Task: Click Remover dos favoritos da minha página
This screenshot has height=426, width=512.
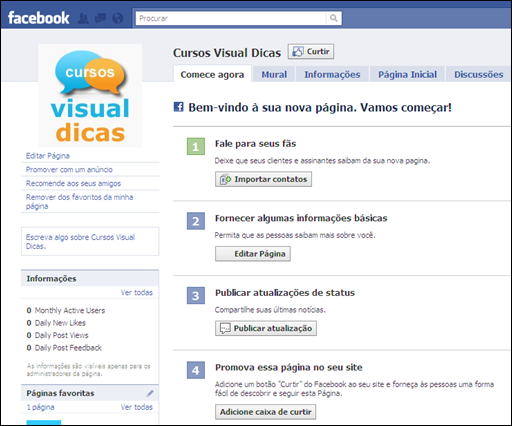Action: point(79,201)
